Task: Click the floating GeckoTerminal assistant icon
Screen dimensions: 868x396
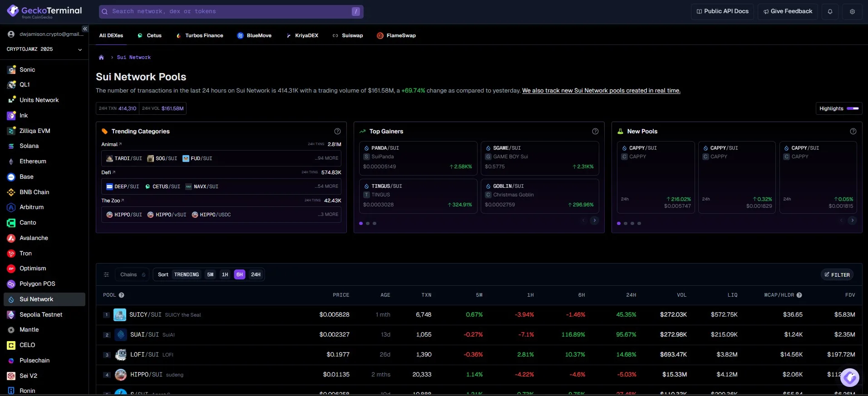Action: (x=849, y=377)
